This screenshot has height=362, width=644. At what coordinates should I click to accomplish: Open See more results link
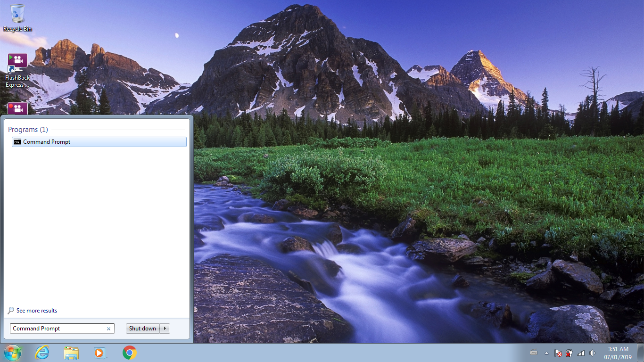(x=36, y=310)
